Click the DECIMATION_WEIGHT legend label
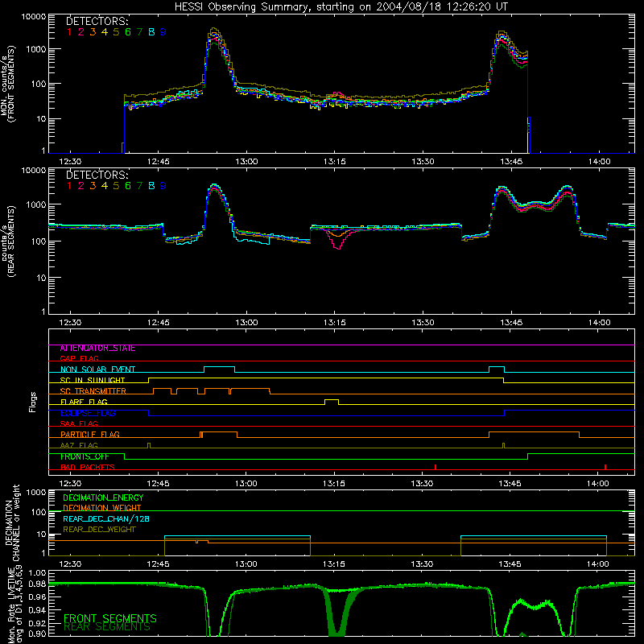This screenshot has height=644, width=644. tap(102, 508)
